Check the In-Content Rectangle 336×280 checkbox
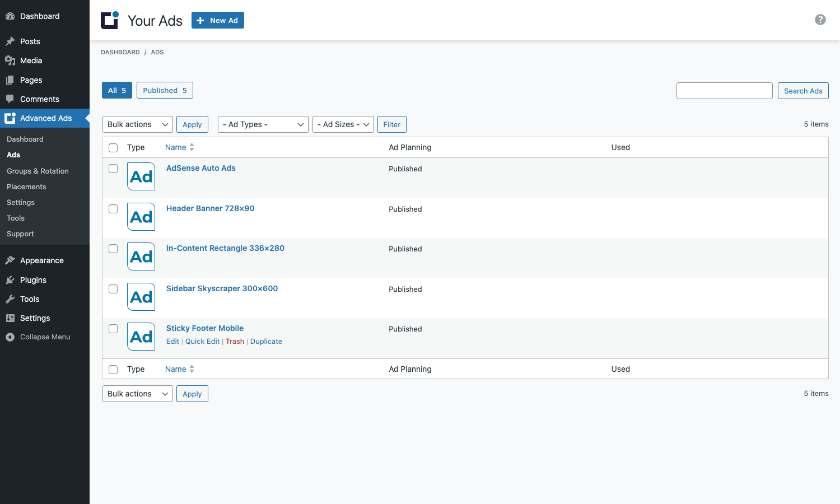 [113, 249]
